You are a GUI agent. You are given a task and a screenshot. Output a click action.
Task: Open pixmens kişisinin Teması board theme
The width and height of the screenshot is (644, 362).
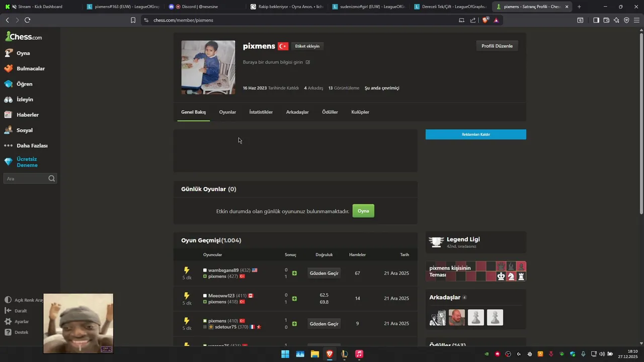(476, 271)
